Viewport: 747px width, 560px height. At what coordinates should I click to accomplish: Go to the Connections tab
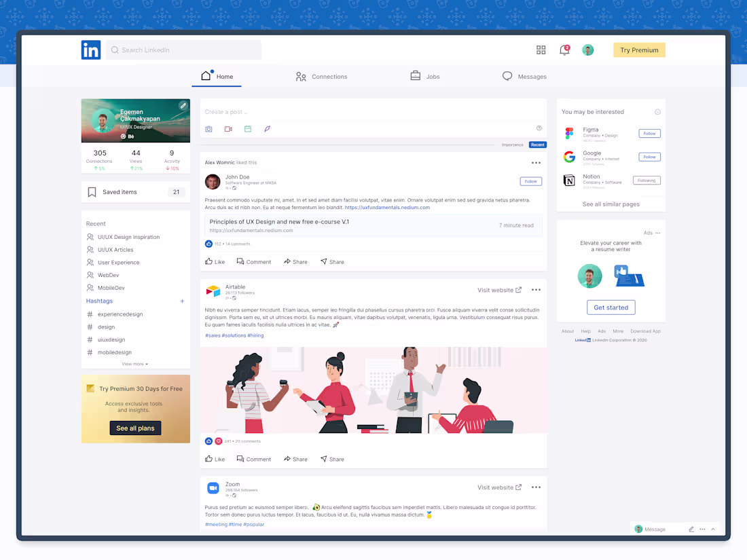tap(321, 76)
